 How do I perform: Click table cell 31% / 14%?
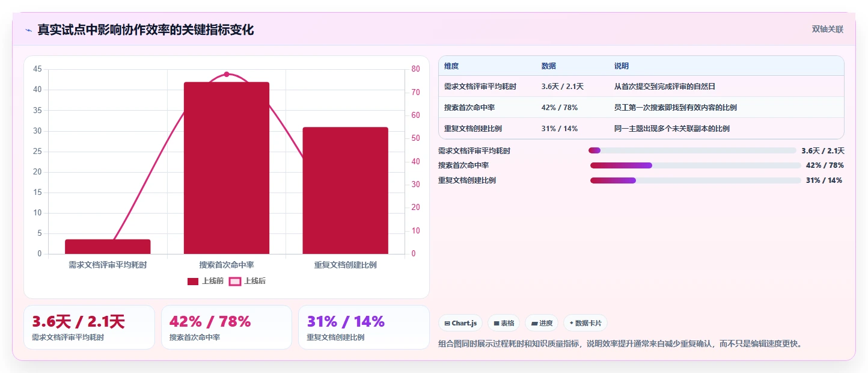560,129
